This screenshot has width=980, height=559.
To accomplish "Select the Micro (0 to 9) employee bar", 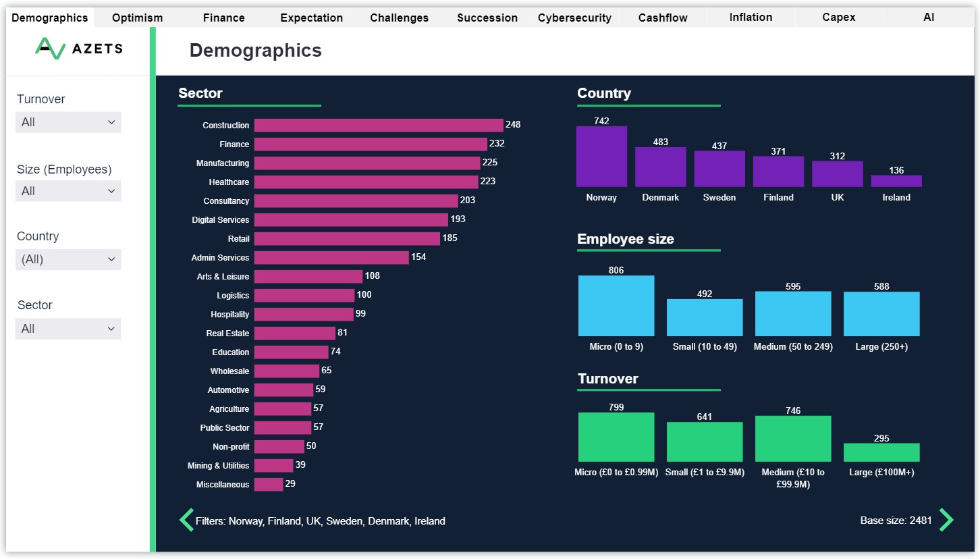I will [x=616, y=306].
